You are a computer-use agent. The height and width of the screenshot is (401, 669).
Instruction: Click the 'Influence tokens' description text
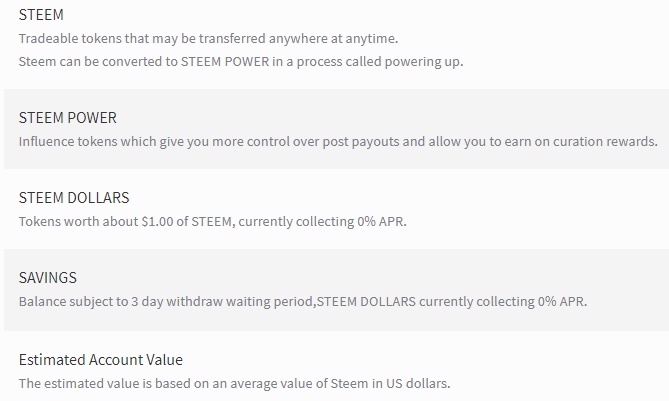click(x=338, y=142)
